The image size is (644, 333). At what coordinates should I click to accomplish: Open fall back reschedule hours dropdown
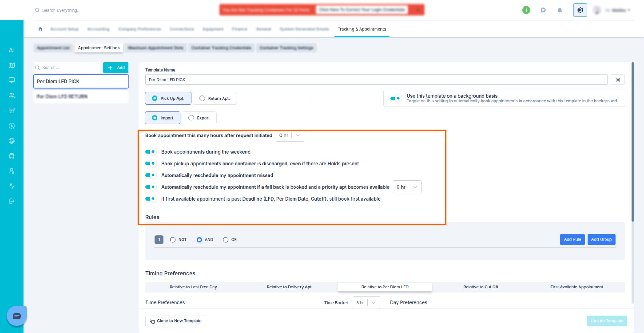click(x=407, y=187)
